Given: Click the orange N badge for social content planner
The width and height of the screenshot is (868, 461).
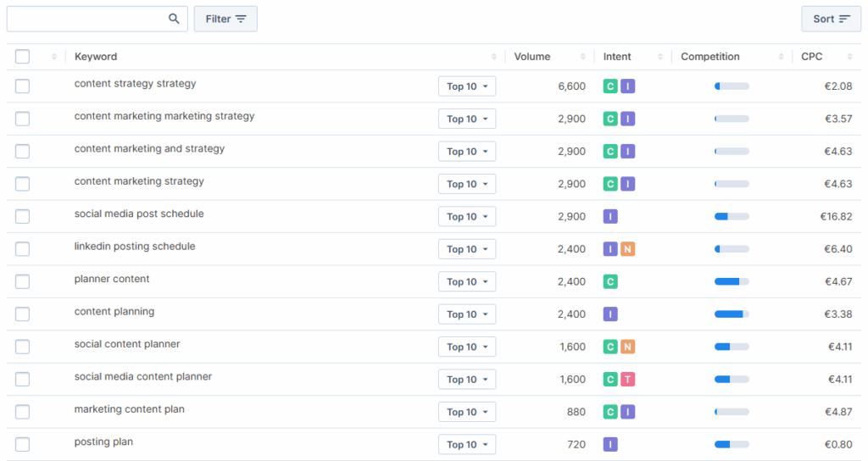Looking at the screenshot, I should click(628, 347).
